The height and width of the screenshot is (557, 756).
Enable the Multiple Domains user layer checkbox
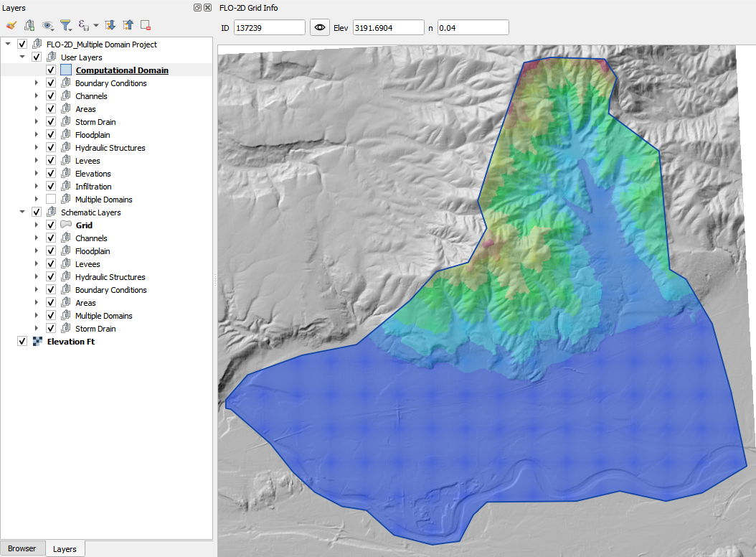pos(51,200)
